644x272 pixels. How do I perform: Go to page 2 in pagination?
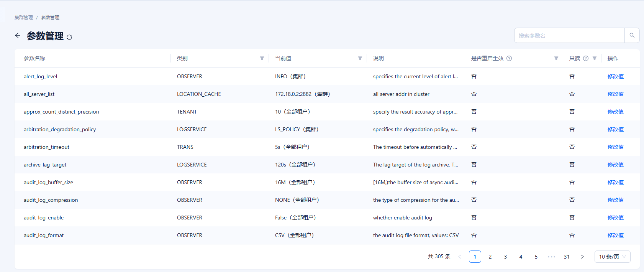(490, 257)
